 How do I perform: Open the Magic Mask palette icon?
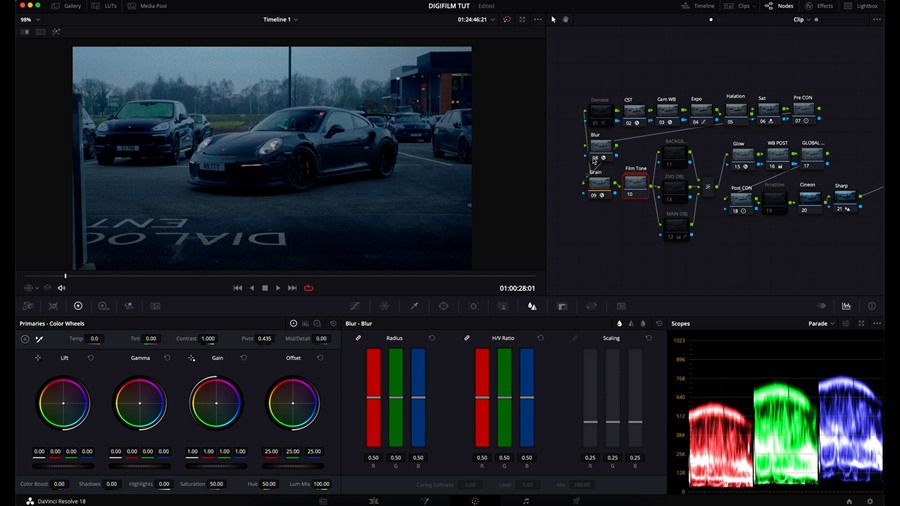503,306
